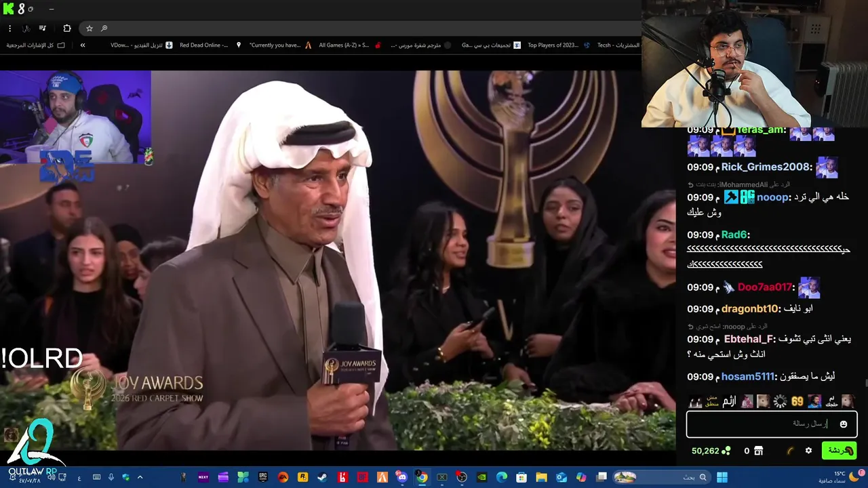
Task: Open Rockstar Games launcher from taskbar
Action: tap(302, 477)
